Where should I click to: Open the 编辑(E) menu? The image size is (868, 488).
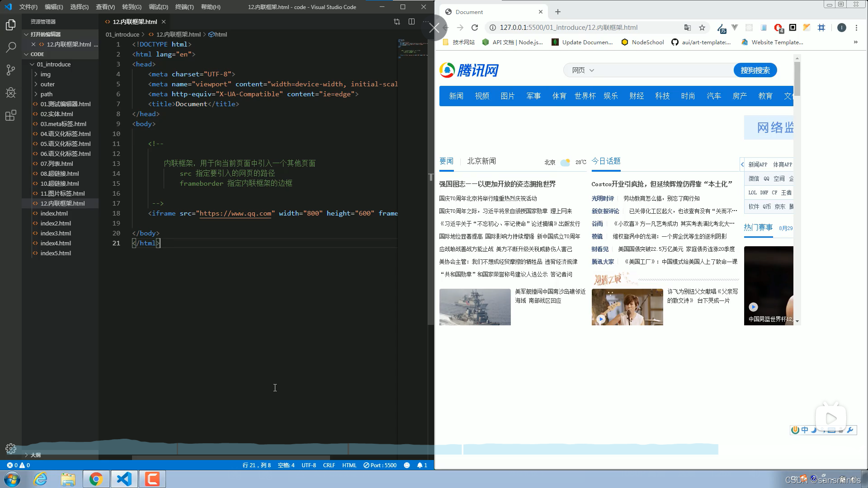[x=54, y=7]
